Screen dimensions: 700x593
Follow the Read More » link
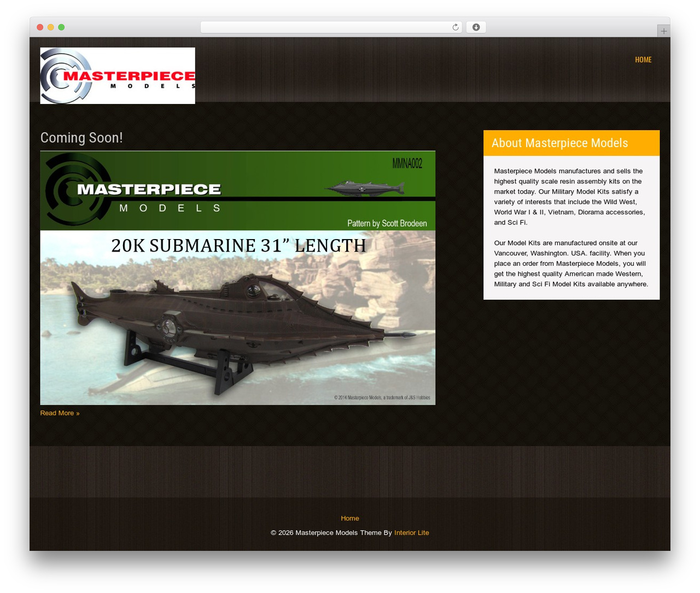click(60, 413)
